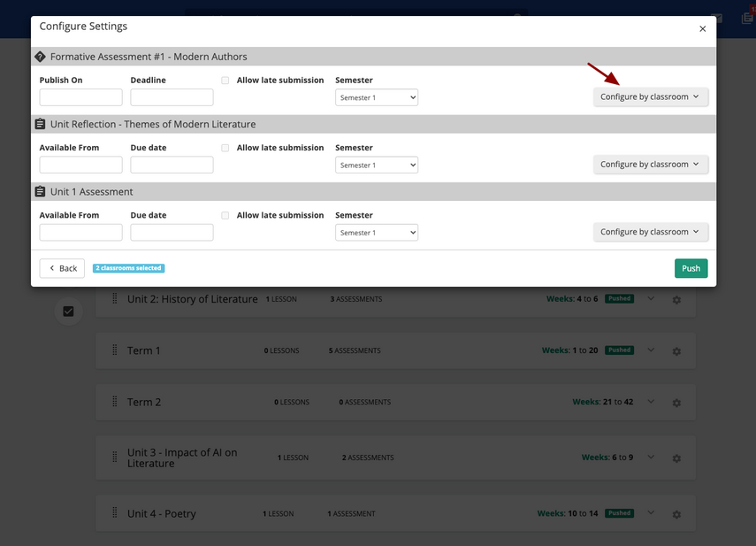Tick Allow late submission for Unit Reflection
The width and height of the screenshot is (756, 546).
pyautogui.click(x=225, y=148)
